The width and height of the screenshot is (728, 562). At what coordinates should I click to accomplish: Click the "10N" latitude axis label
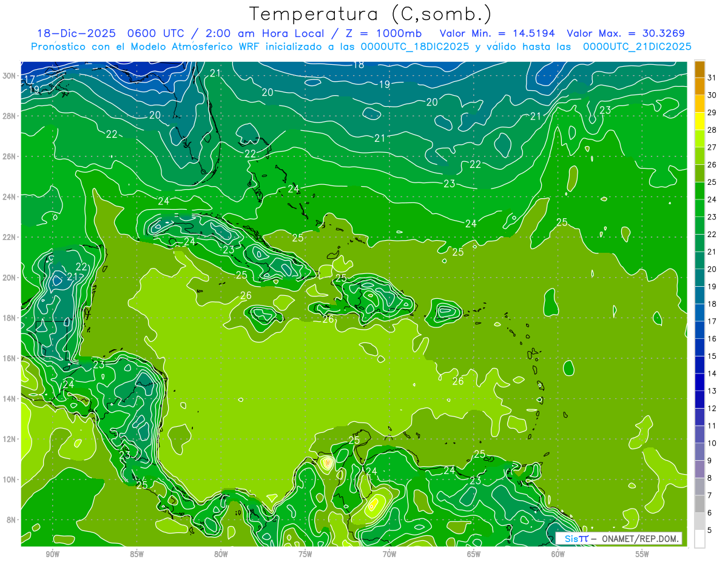coord(9,480)
